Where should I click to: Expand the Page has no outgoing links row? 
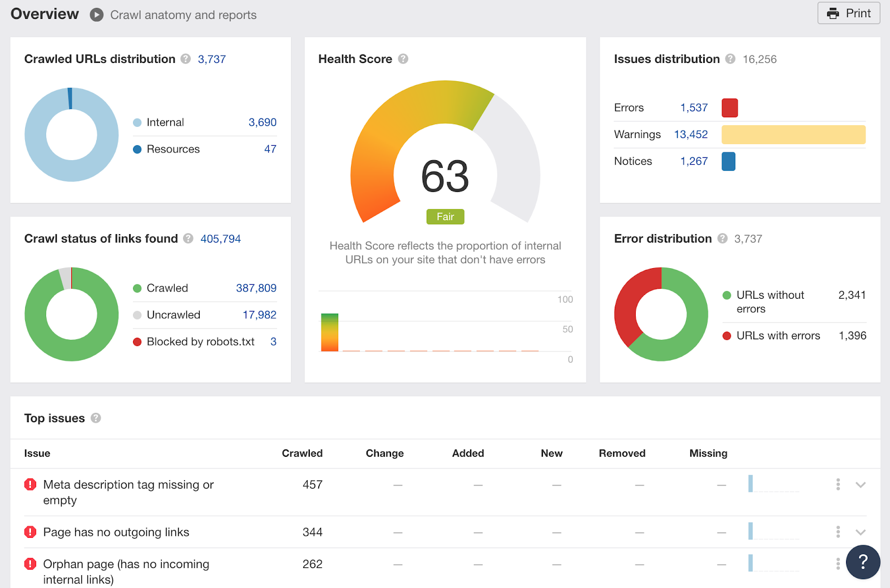[861, 532]
